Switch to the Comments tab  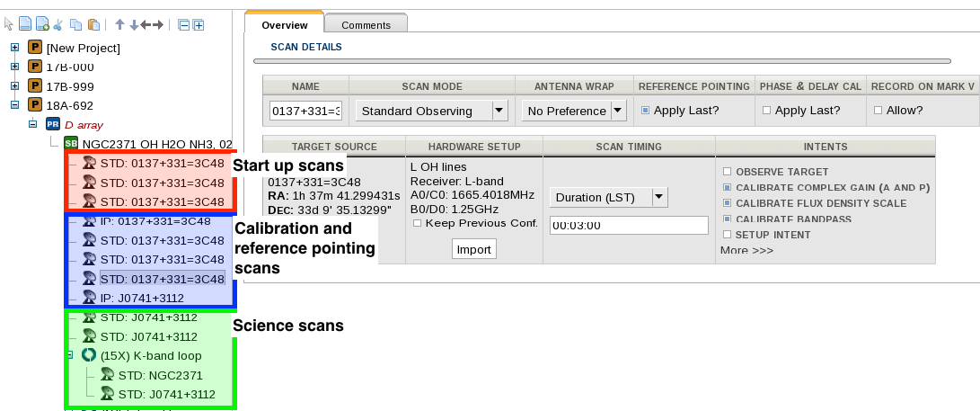(366, 25)
